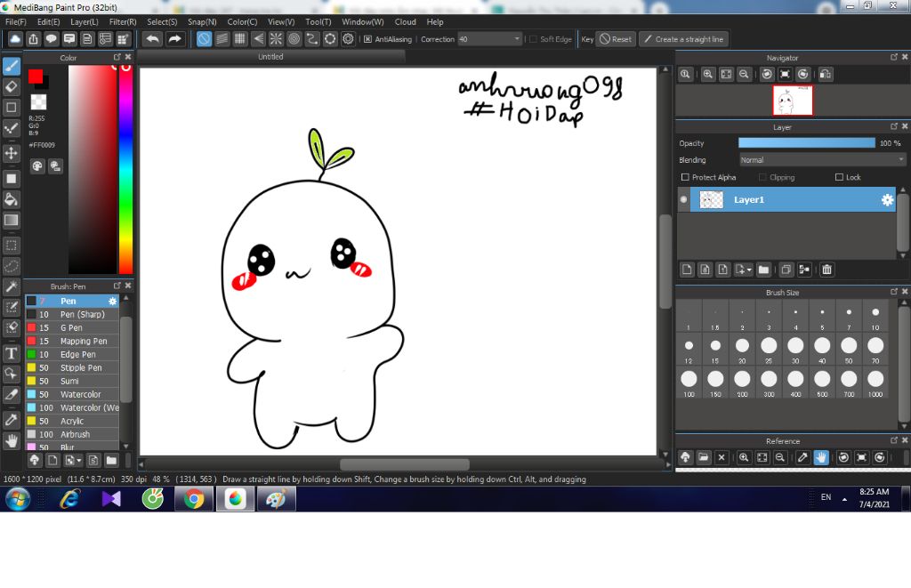Show hidden system tray icons arrow
The width and height of the screenshot is (911, 588).
click(844, 498)
